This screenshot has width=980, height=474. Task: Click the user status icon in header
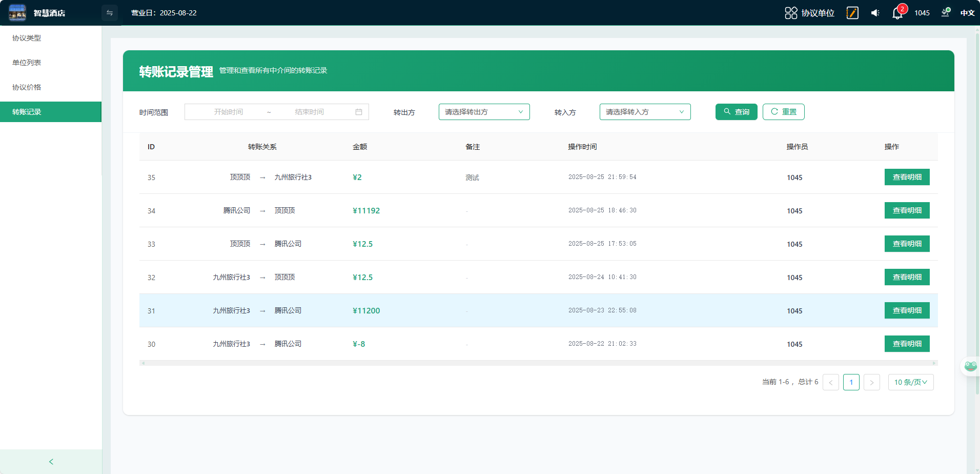coord(945,13)
